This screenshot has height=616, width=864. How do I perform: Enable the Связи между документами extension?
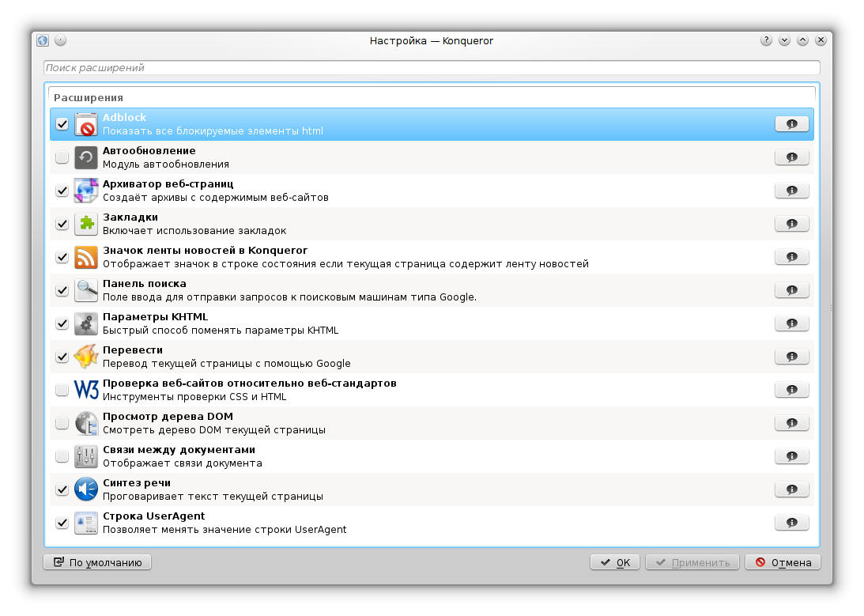coord(62,455)
